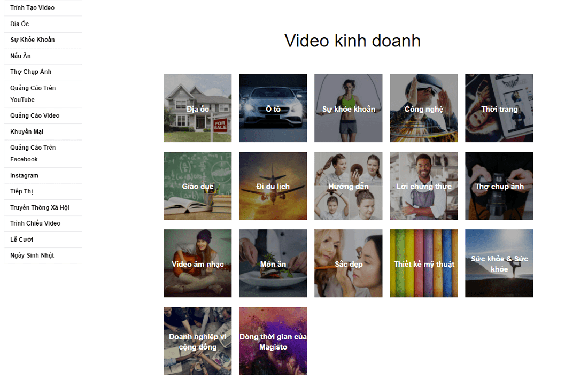
Task: Open the Địa ốc house thumbnail
Action: [197, 108]
